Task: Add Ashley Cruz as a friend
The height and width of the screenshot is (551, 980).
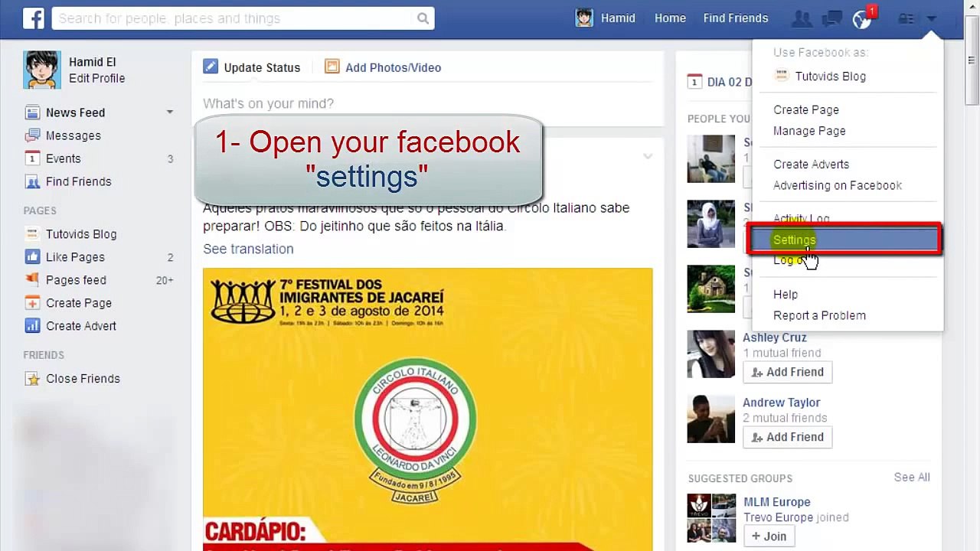Action: point(787,372)
